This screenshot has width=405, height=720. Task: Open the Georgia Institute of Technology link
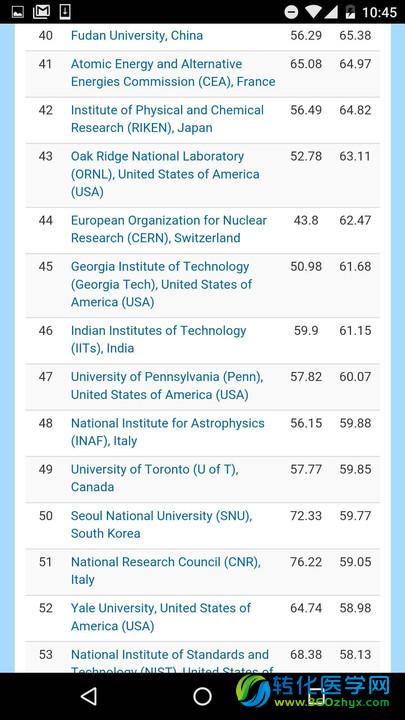(x=161, y=284)
